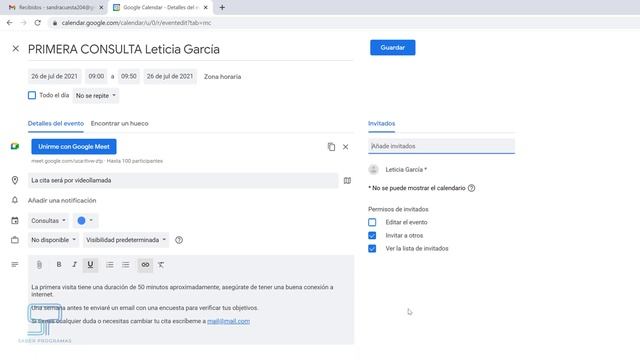Open a new browser tab with plus
640x360 pixels.
point(222,7)
